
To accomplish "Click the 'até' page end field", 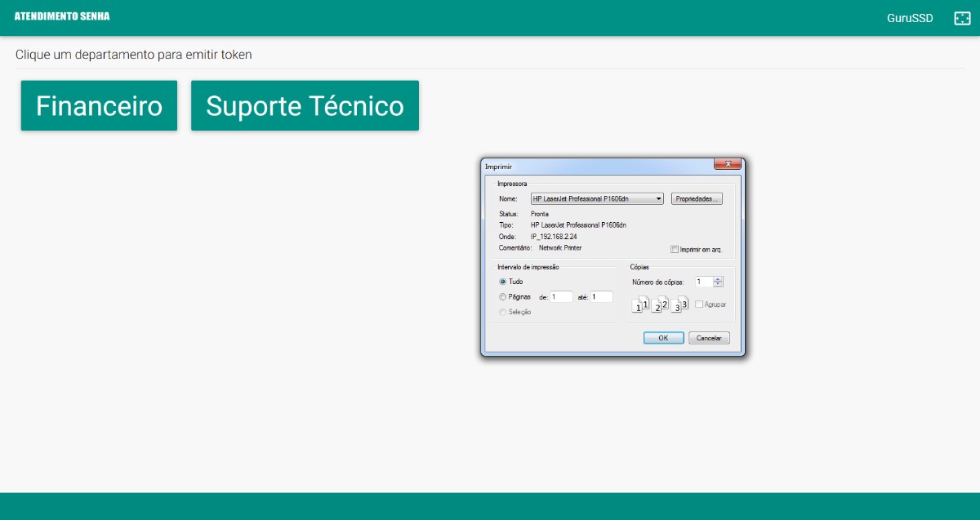I will pos(602,297).
